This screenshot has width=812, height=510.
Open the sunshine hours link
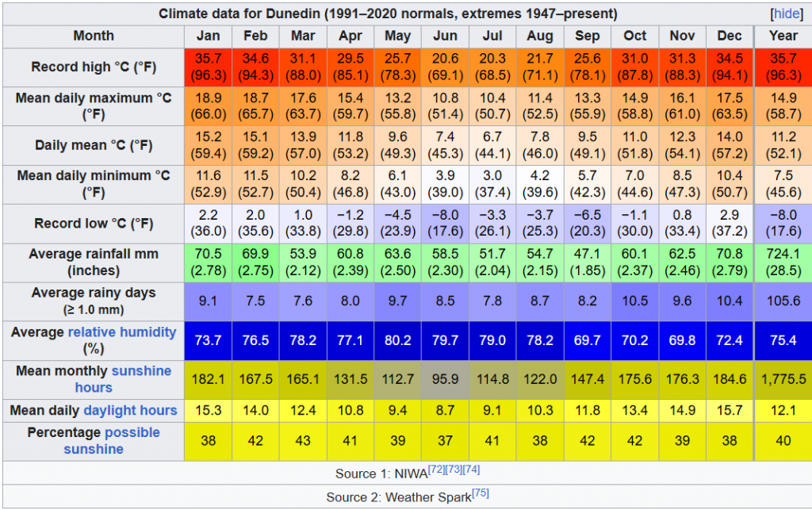click(123, 379)
